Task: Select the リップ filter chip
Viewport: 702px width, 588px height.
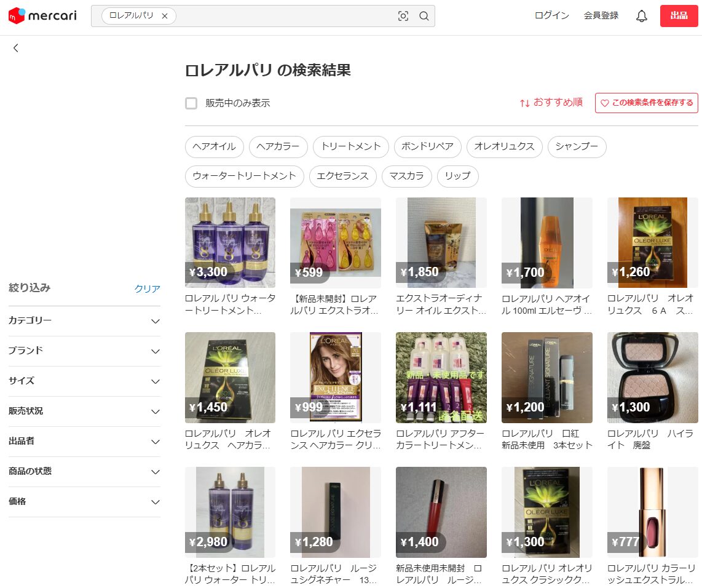Action: 457,176
